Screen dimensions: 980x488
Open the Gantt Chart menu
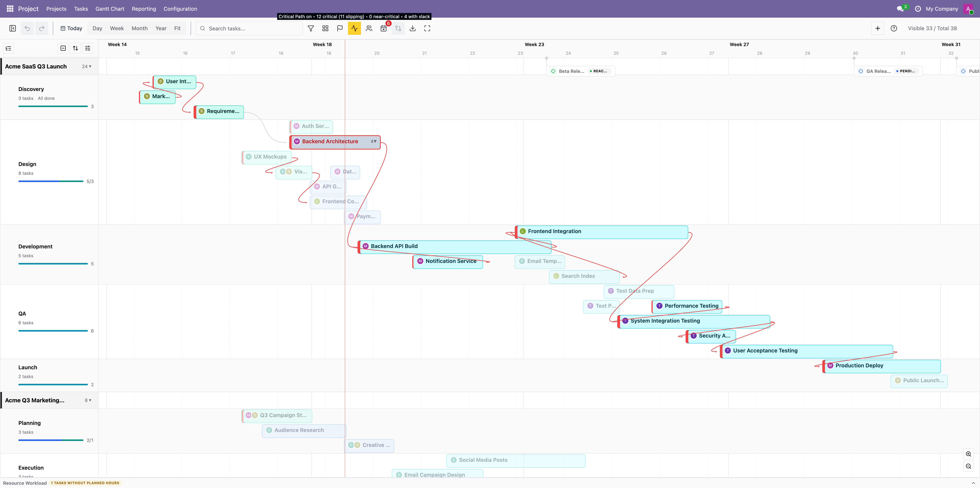click(x=109, y=9)
